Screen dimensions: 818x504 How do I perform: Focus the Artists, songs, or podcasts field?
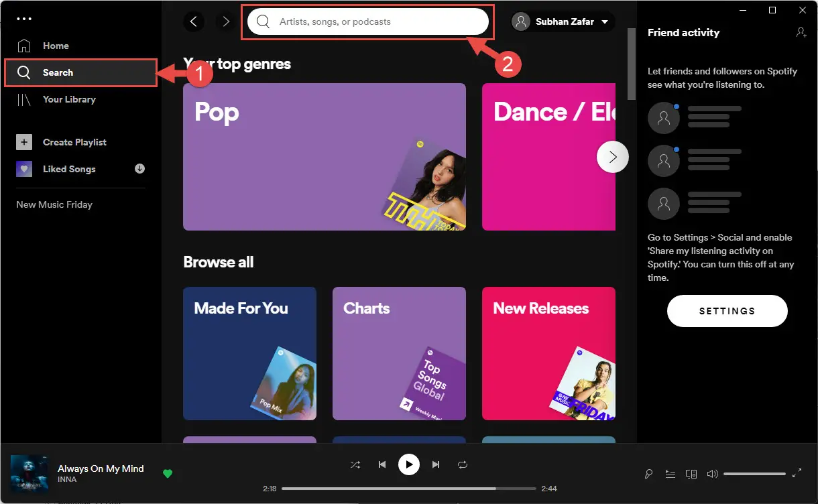[367, 21]
